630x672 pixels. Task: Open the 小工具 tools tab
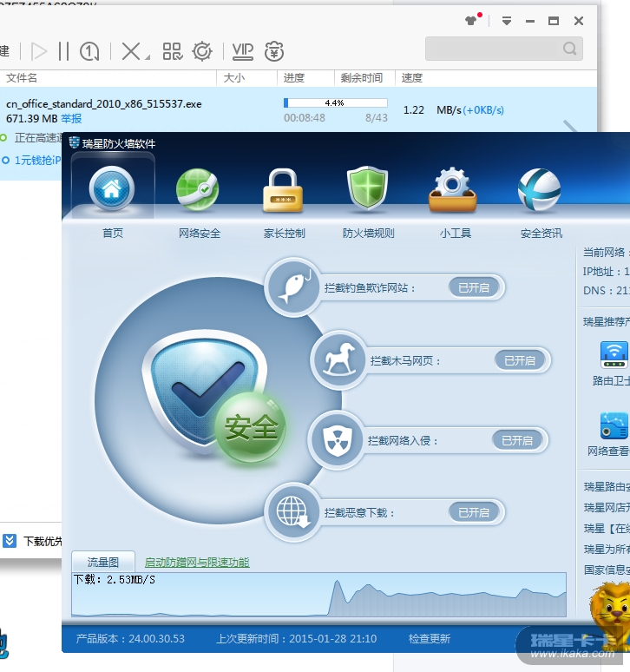[454, 201]
